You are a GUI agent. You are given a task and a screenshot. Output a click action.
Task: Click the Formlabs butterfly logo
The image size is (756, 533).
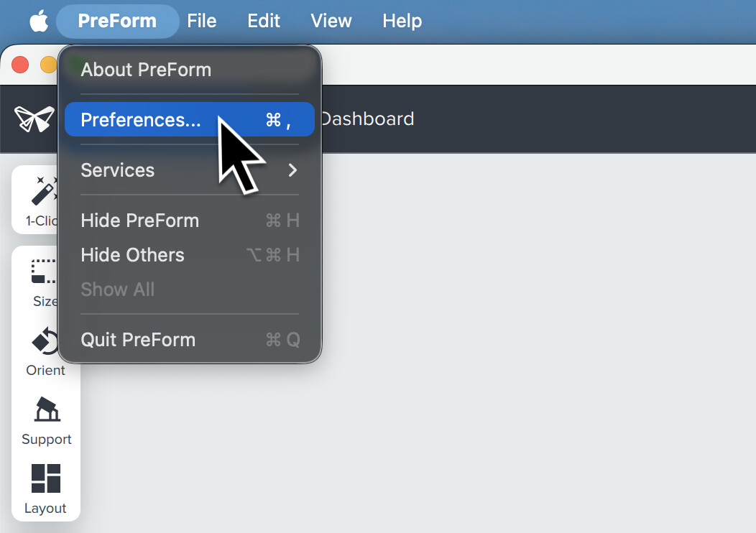(x=34, y=119)
